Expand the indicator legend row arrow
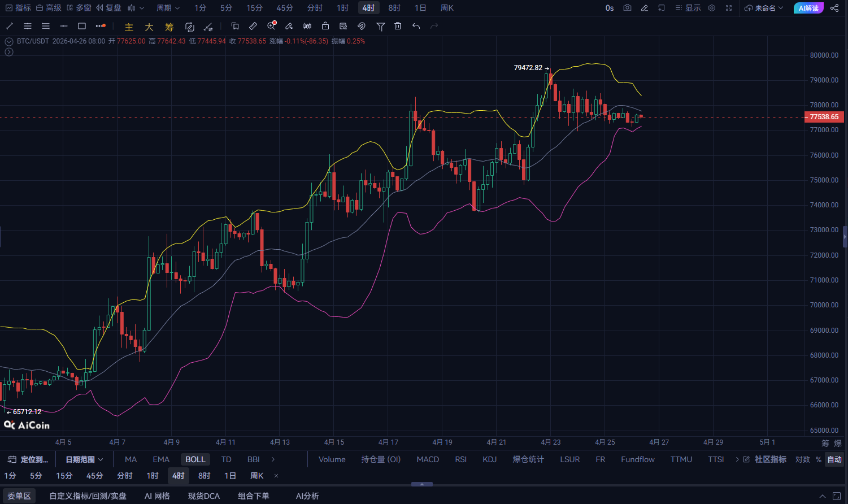The image size is (848, 504). [8, 52]
